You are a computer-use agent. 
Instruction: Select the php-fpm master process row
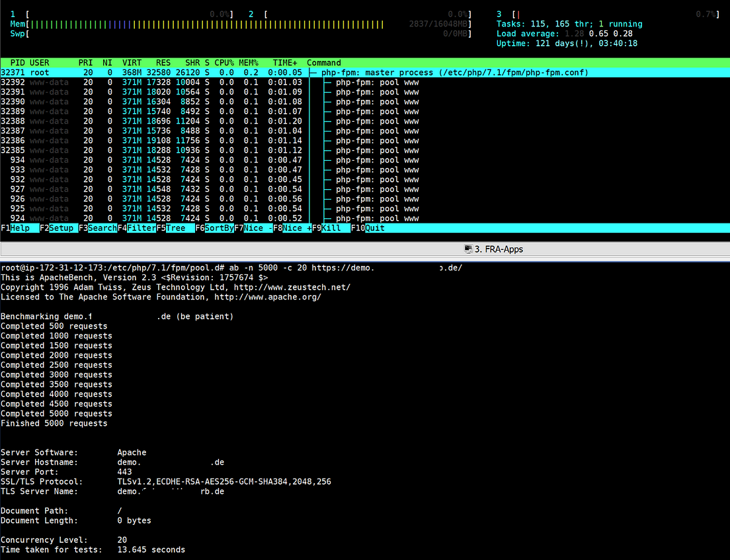coord(365,73)
